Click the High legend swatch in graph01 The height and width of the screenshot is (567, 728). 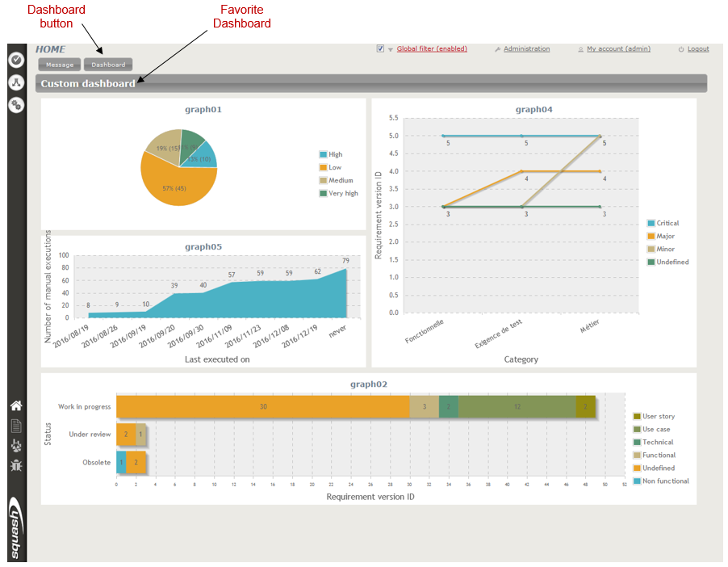324,154
